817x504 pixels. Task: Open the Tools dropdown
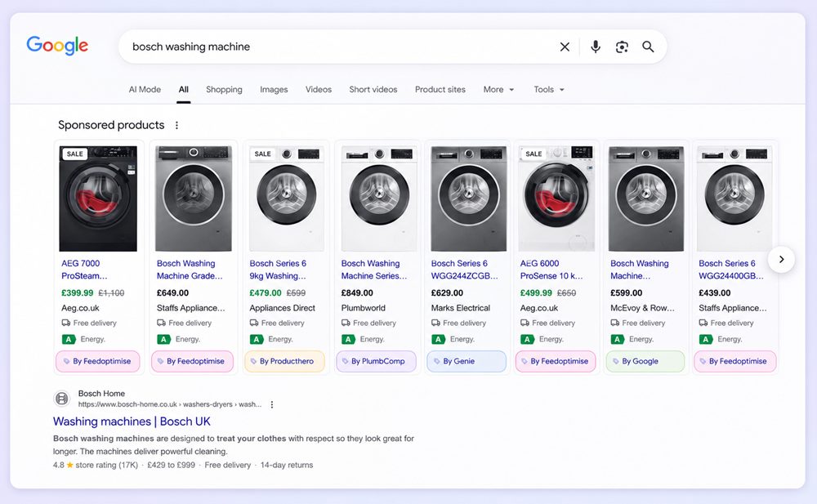click(549, 90)
